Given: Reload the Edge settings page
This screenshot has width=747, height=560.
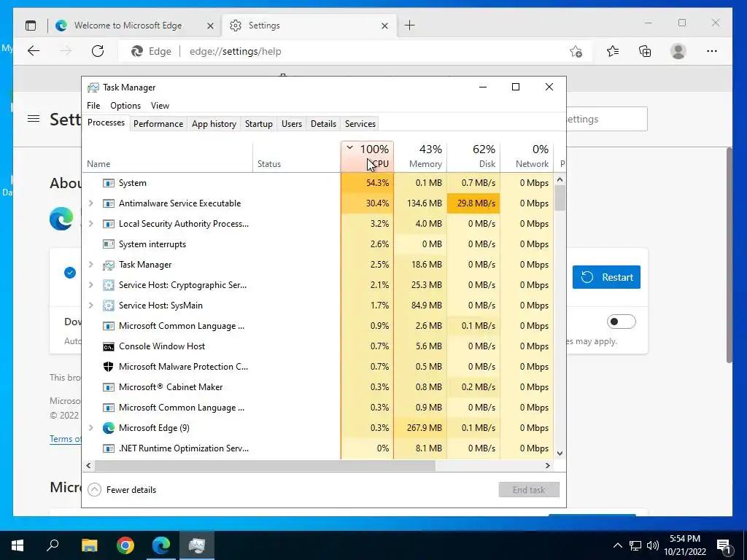Looking at the screenshot, I should 98,51.
